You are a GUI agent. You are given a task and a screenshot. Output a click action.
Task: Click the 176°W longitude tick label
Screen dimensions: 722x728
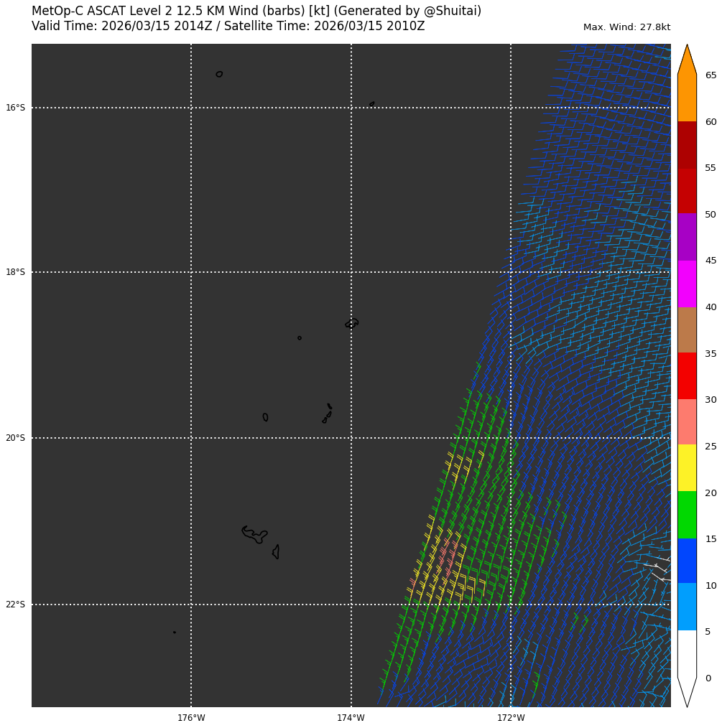pyautogui.click(x=191, y=717)
